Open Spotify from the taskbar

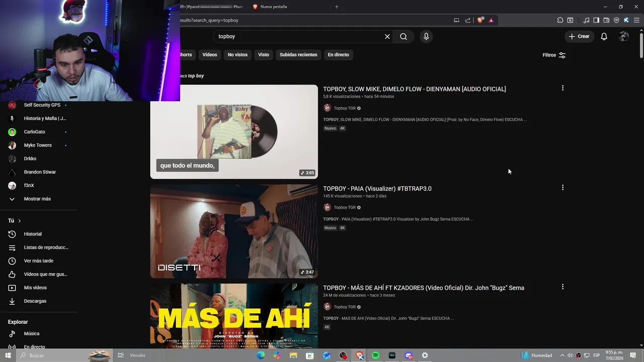(x=375, y=355)
